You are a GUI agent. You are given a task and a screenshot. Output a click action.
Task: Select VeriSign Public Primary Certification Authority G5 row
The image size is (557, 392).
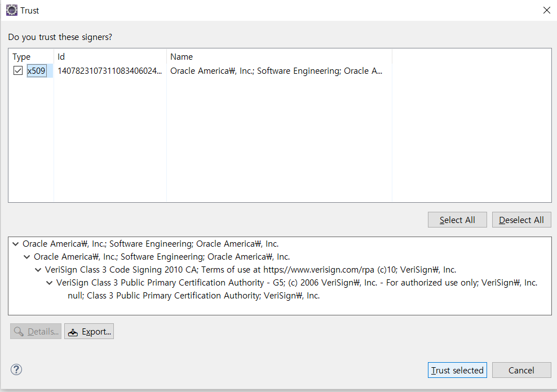click(297, 283)
